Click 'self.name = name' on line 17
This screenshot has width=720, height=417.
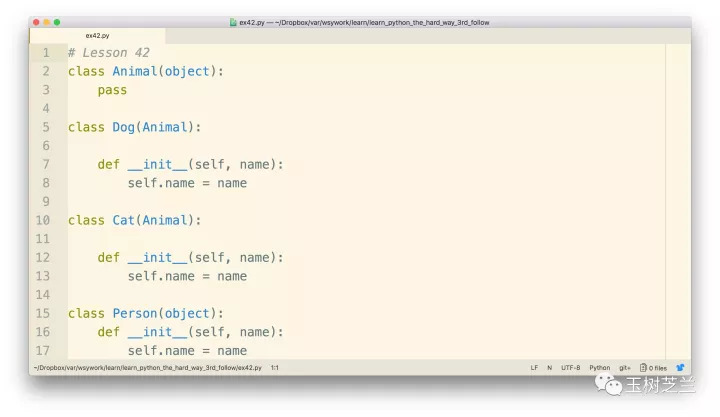(x=187, y=351)
